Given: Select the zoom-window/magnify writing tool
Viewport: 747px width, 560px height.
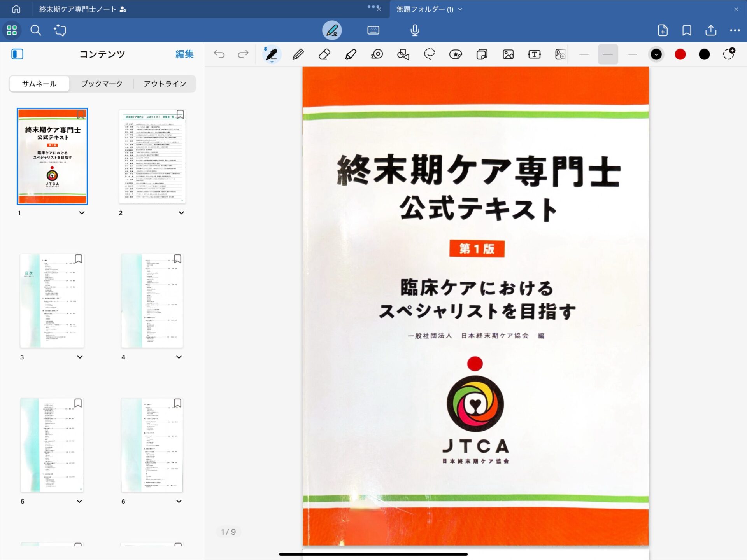Looking at the screenshot, I should (x=560, y=54).
